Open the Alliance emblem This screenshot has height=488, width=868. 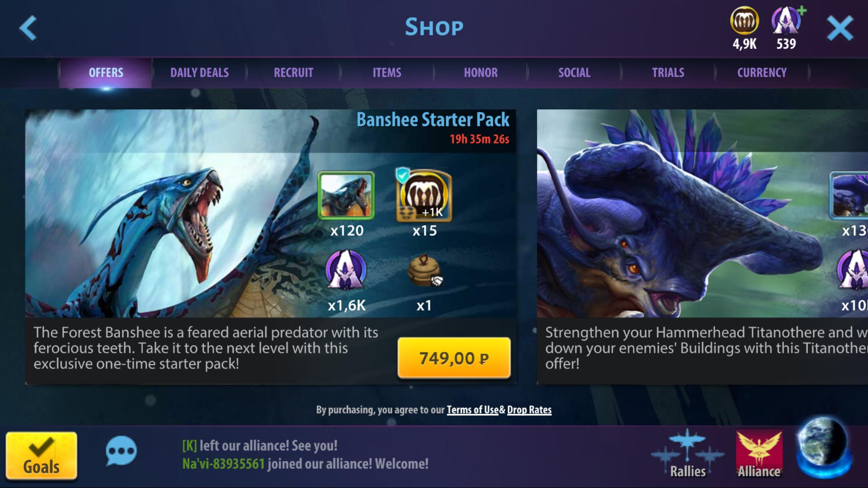[759, 454]
